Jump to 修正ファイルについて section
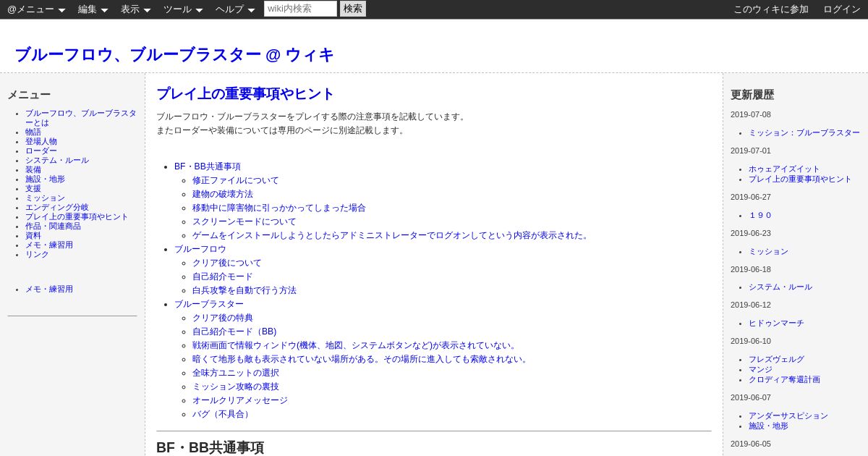Image resolution: width=868 pixels, height=456 pixels. (236, 180)
